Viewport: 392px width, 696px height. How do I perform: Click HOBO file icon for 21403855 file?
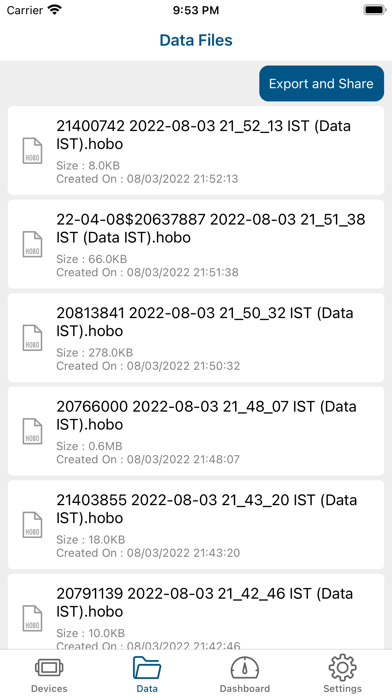click(x=32, y=526)
